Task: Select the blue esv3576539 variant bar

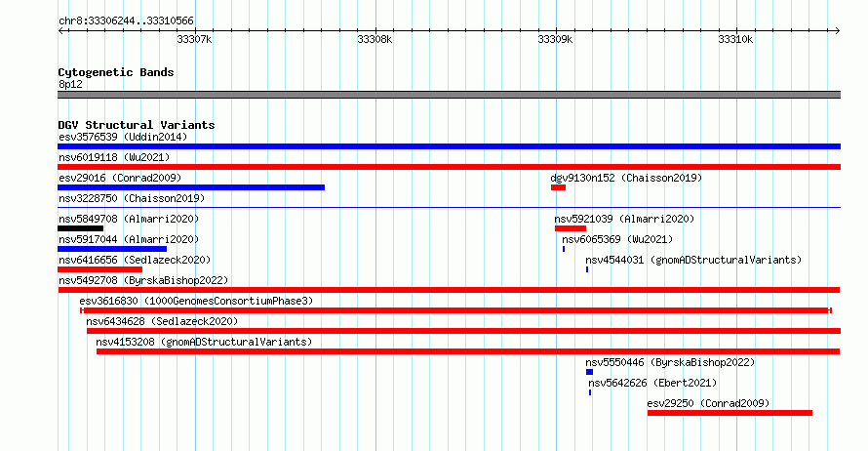Action: 449,146
